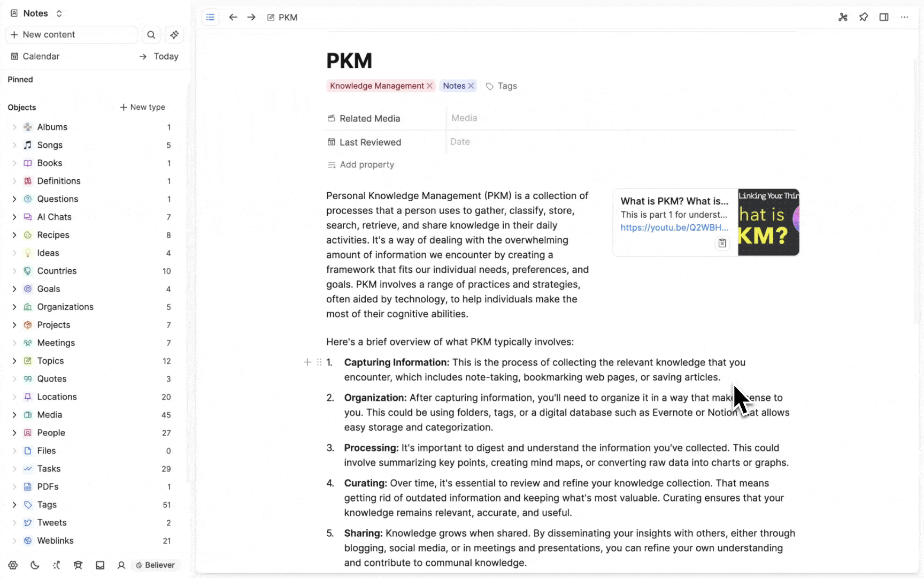
Task: Open the inbox tray icon at bottom
Action: pyautogui.click(x=100, y=565)
